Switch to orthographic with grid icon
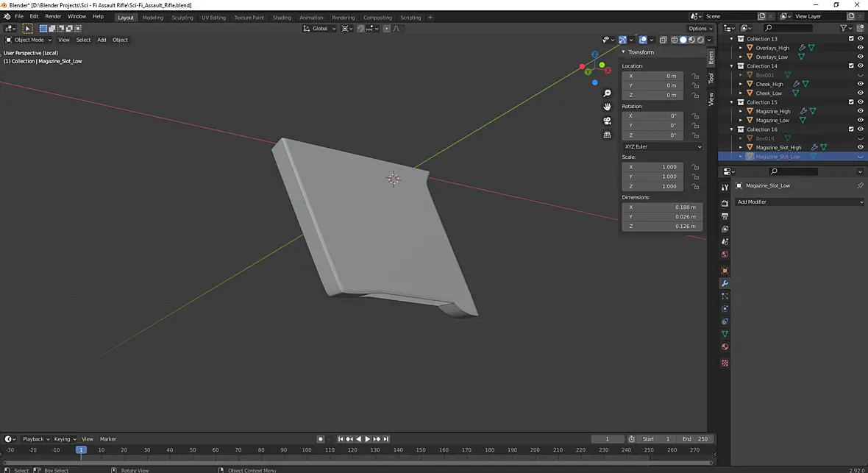868x473 pixels. coord(608,135)
